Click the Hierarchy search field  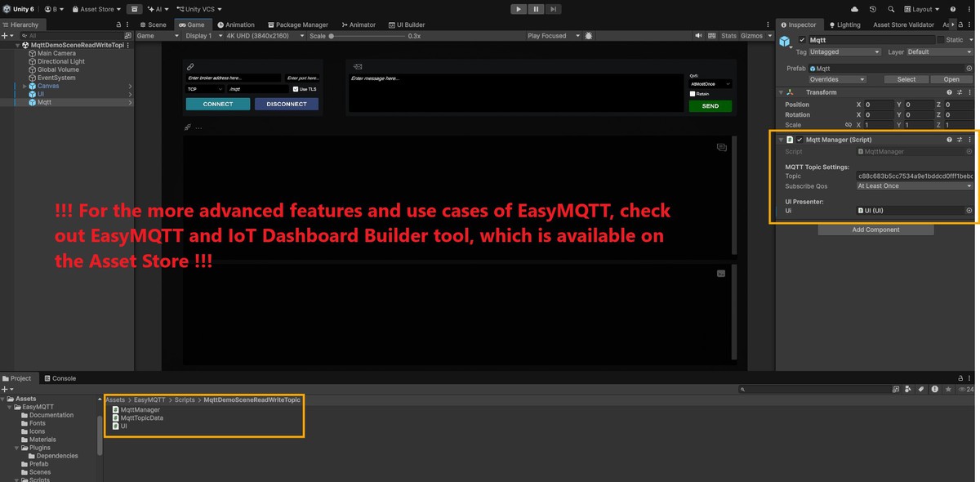73,36
